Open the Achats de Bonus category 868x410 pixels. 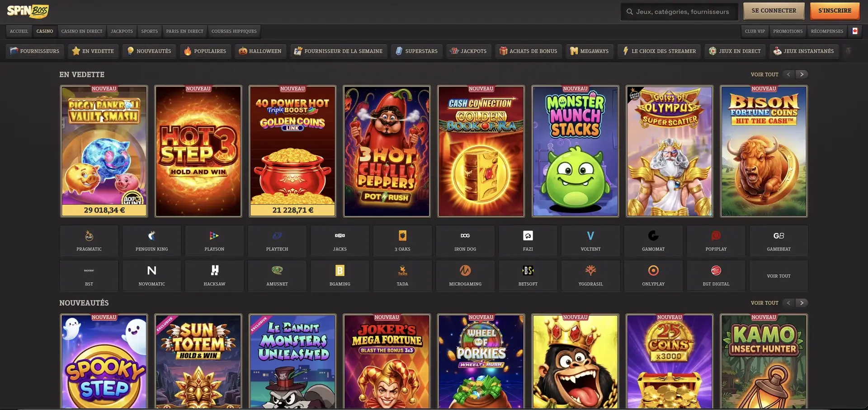click(x=528, y=51)
